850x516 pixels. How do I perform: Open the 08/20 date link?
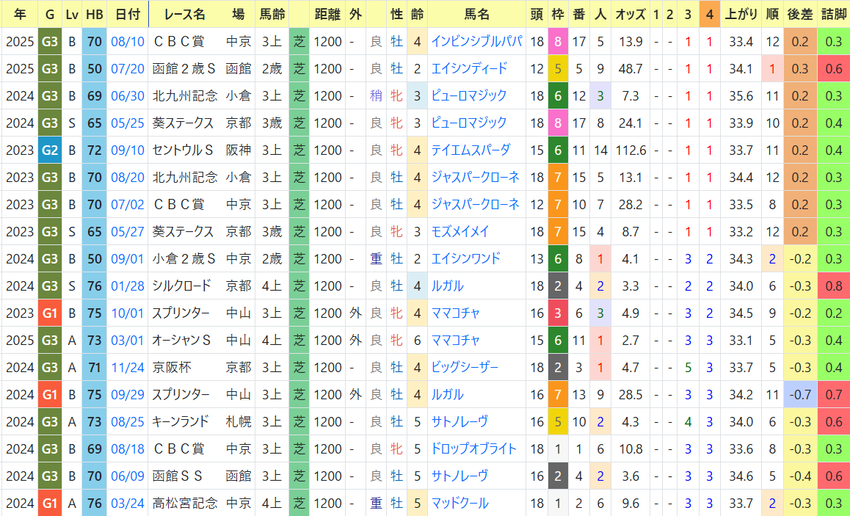tap(127, 177)
